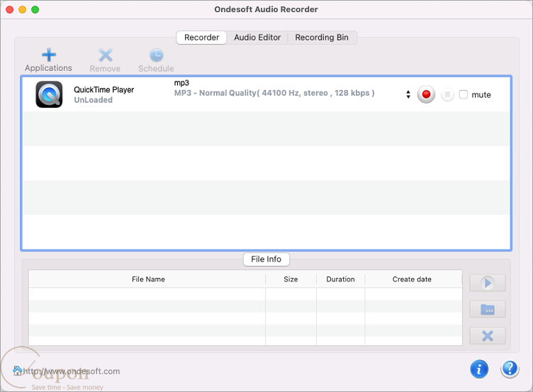Switch to the Audio Editor tab
This screenshot has width=533, height=392.
tap(257, 38)
